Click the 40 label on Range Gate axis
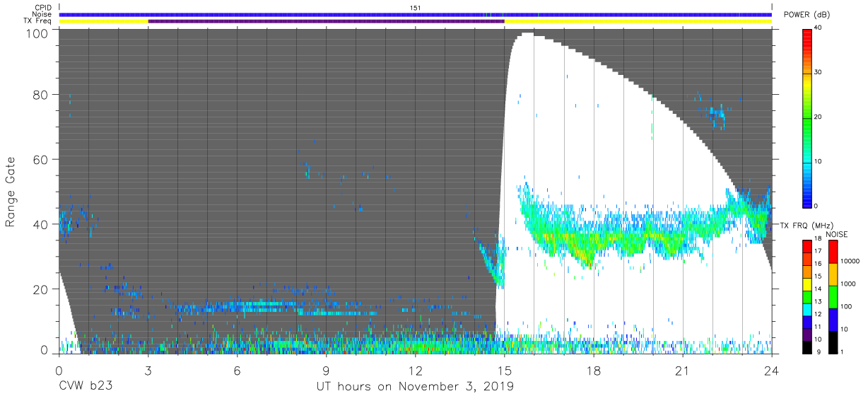The height and width of the screenshot is (401, 868). (x=40, y=224)
